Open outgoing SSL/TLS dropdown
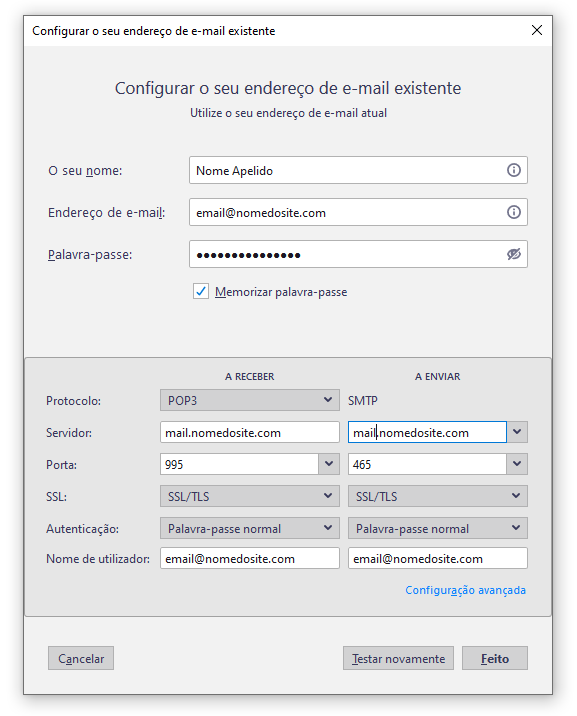Viewport: 577px width, 716px height. (438, 496)
